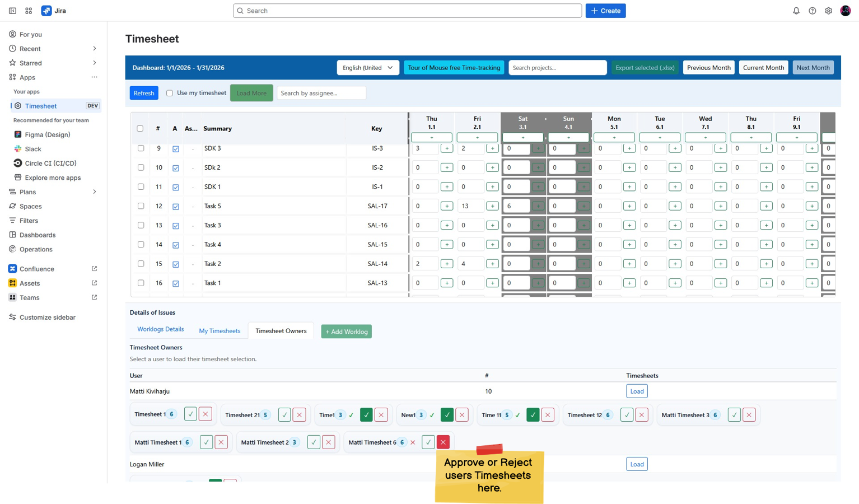This screenshot has width=859, height=504.
Task: Switch to the Worklogs Details tab
Action: pos(160,329)
